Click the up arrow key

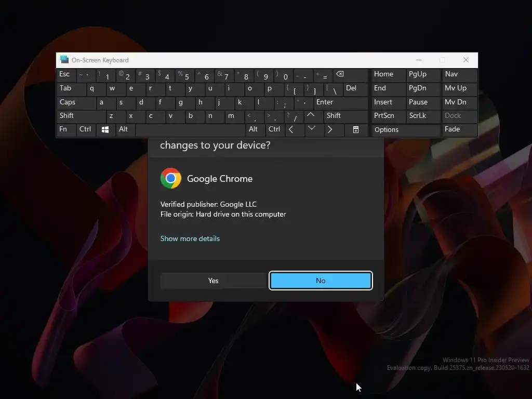[x=314, y=116]
